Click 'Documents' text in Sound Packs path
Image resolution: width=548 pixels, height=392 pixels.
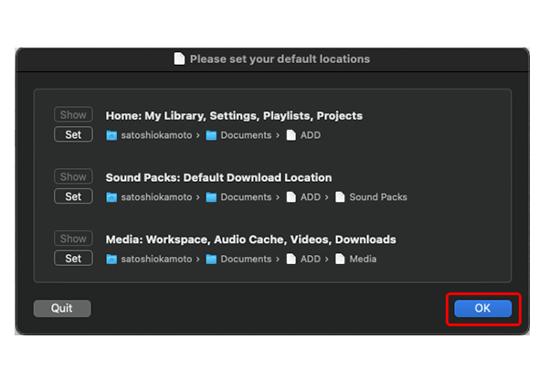[x=246, y=197]
